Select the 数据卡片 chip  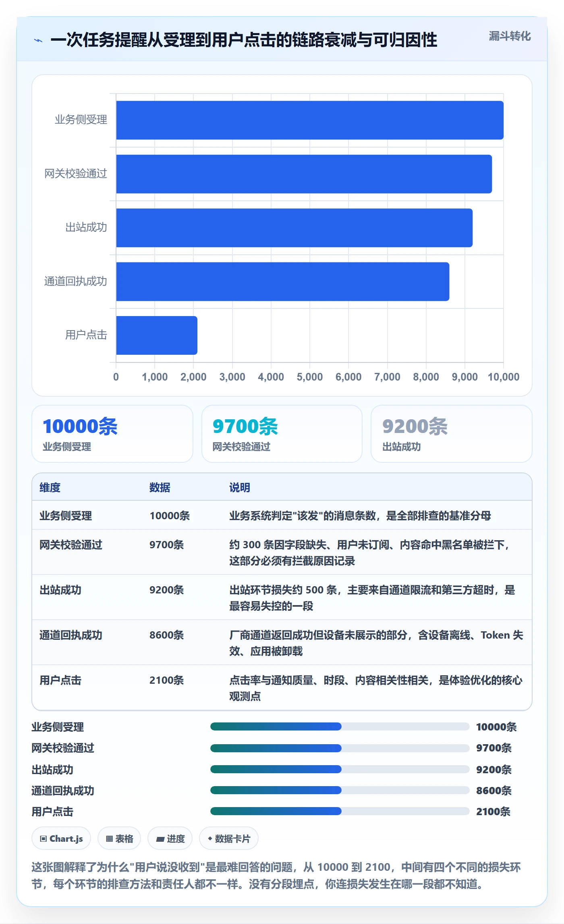pyautogui.click(x=229, y=839)
